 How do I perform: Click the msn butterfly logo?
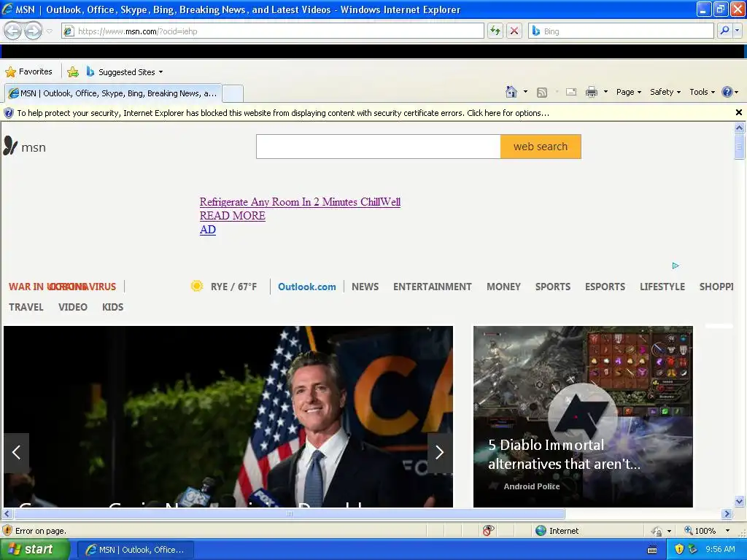[24, 146]
